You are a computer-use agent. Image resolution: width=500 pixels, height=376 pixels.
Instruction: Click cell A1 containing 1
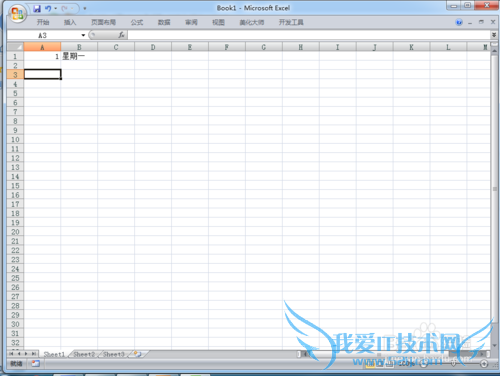42,56
